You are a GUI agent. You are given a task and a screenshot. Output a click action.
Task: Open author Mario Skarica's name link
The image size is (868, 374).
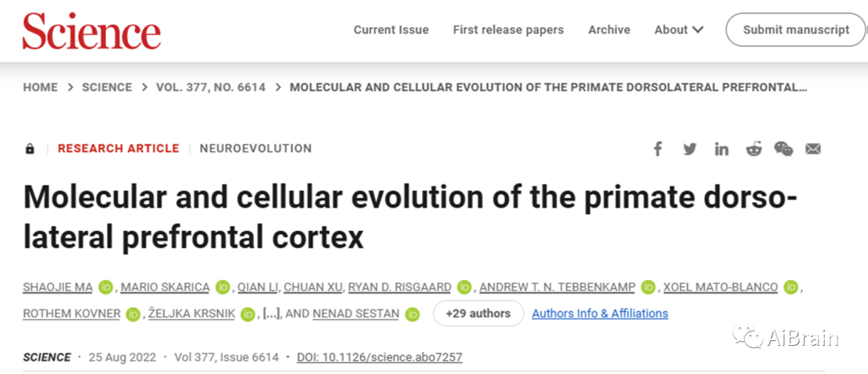click(x=165, y=287)
